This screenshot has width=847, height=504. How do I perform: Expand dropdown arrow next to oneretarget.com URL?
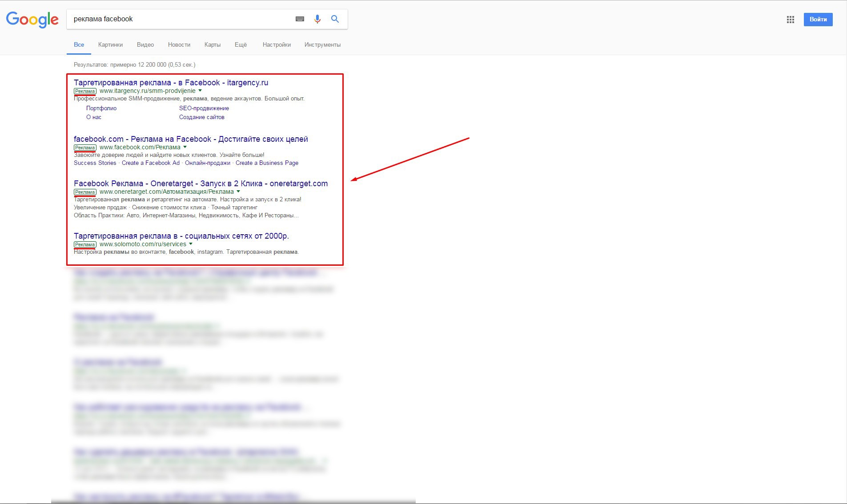pyautogui.click(x=238, y=192)
